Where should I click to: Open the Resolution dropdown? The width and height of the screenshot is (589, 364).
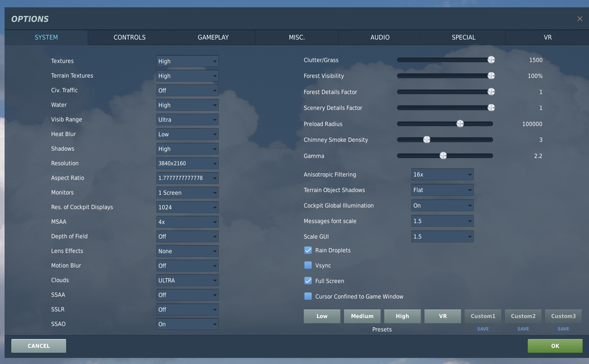pyautogui.click(x=187, y=163)
